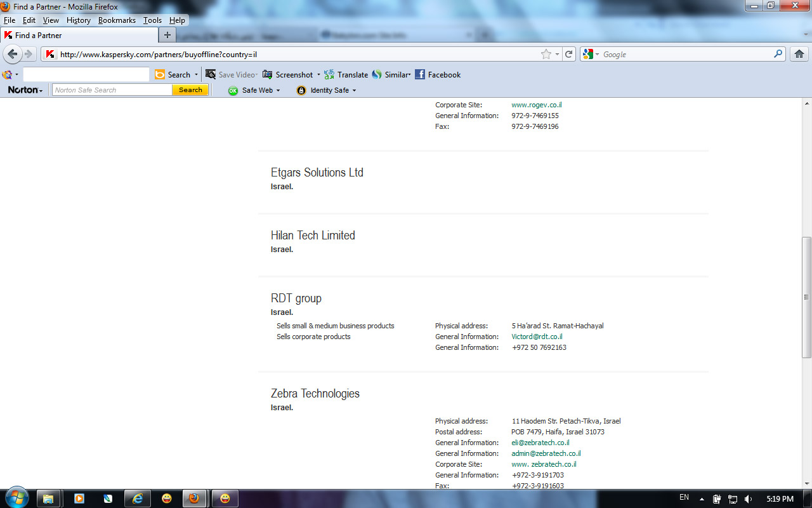Switch to Firefox taskbar button
This screenshot has height=508, width=812.
pyautogui.click(x=194, y=498)
